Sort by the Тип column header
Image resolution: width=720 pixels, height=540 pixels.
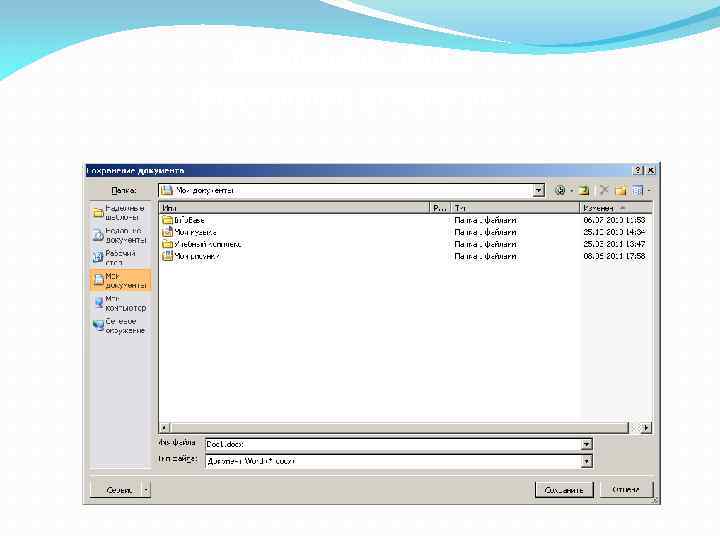click(515, 208)
